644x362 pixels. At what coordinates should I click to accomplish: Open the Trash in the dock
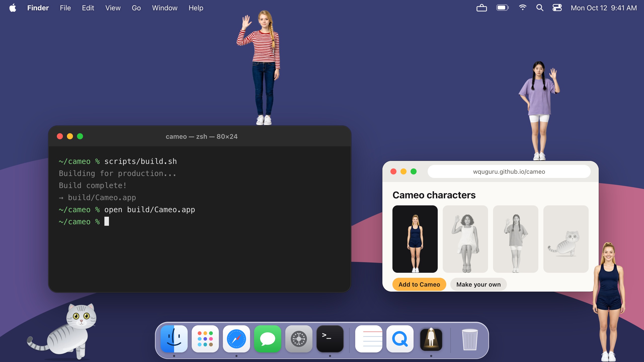(470, 339)
